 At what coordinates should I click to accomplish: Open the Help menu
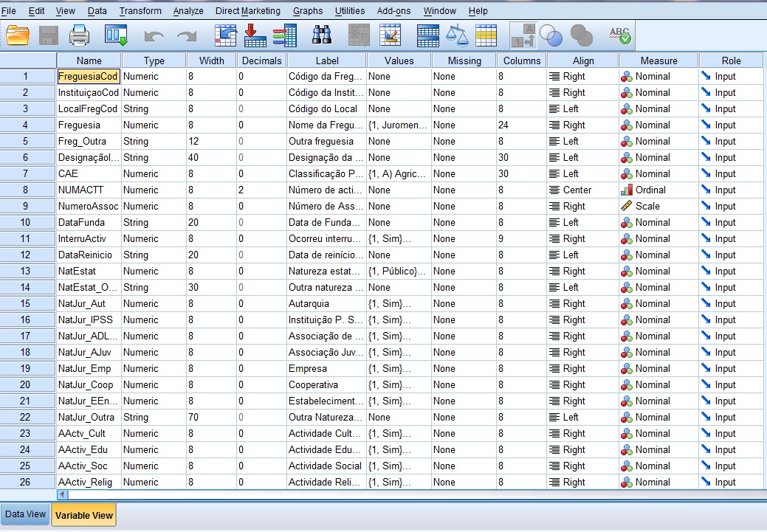coord(478,11)
